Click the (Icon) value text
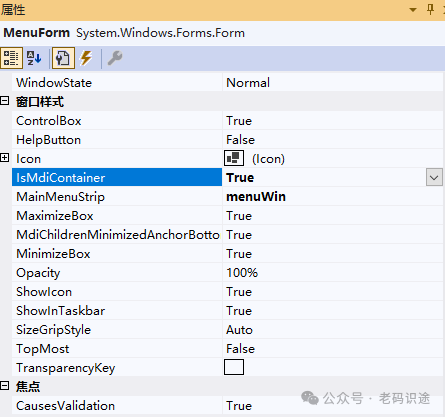Image resolution: width=445 pixels, height=417 pixels. coord(268,159)
